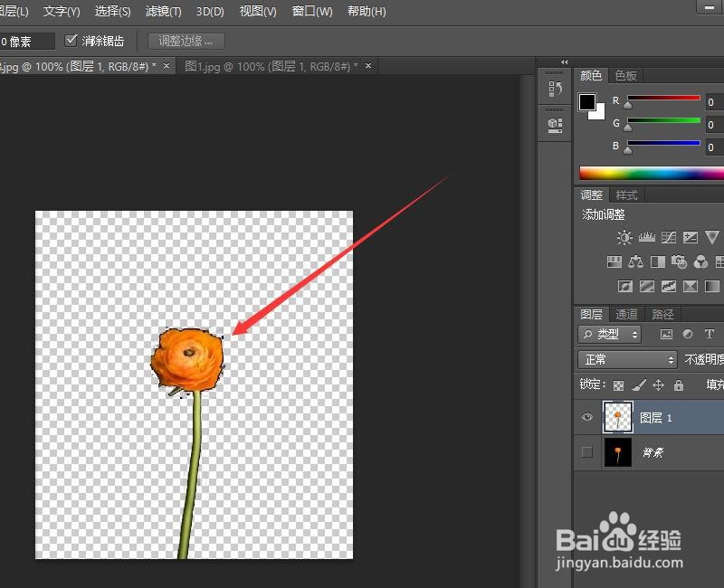The image size is (724, 588).
Task: Close the 图1.jpg document tab
Action: tap(368, 66)
